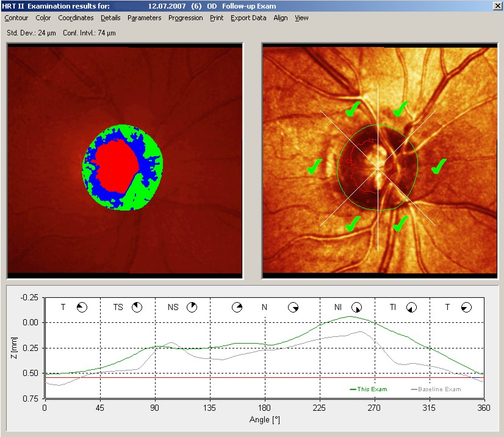Click the rightmost T sector pie icon
This screenshot has height=437, width=504.
point(467,307)
